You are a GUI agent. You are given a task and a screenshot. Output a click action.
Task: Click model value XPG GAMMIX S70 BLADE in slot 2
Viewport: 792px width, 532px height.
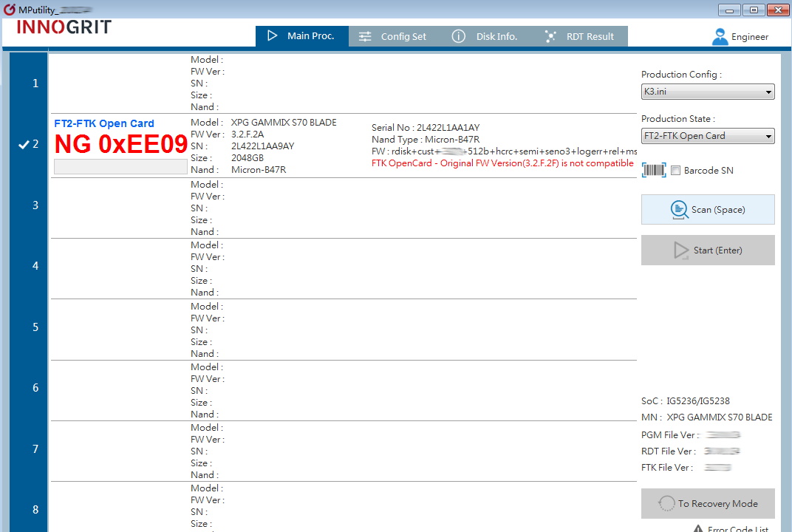(x=284, y=122)
